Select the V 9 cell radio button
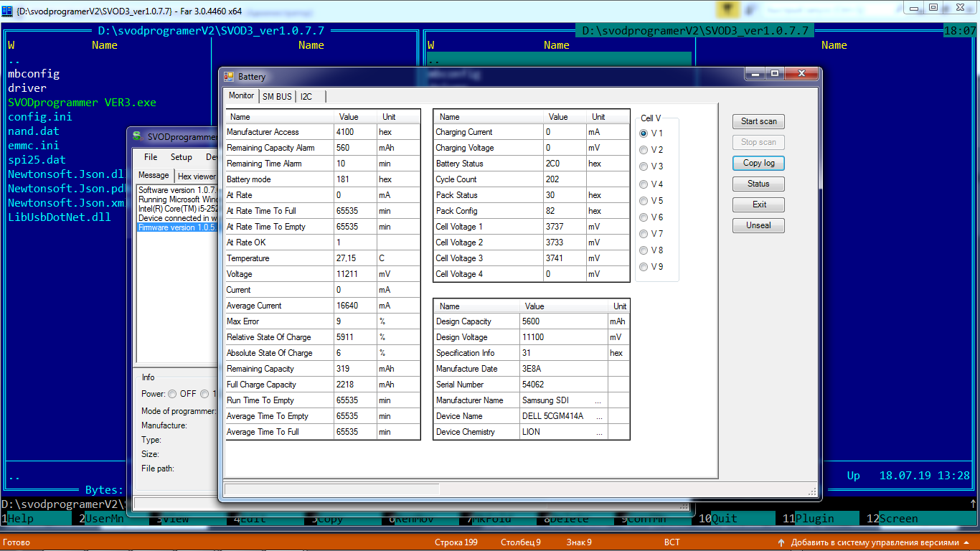The width and height of the screenshot is (980, 551). click(x=644, y=267)
